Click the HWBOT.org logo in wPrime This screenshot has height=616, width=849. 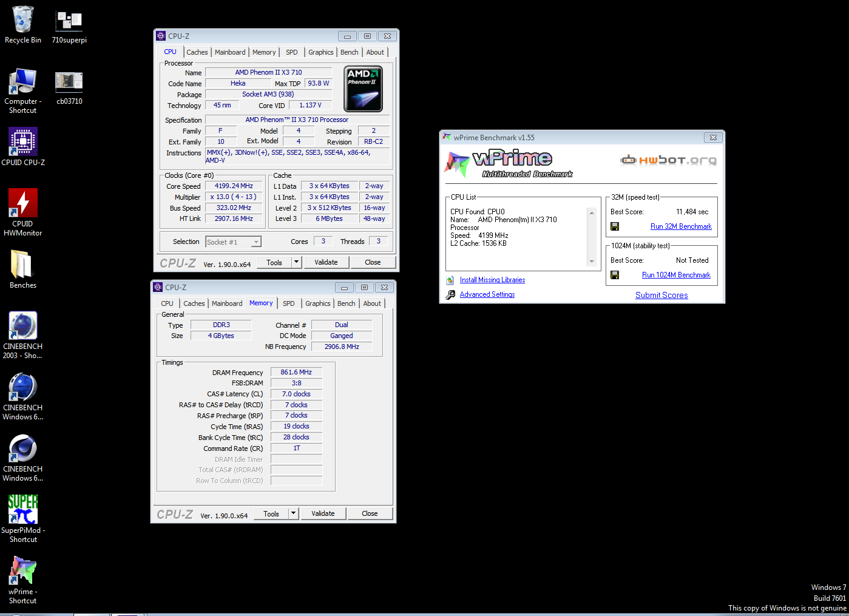(x=668, y=160)
